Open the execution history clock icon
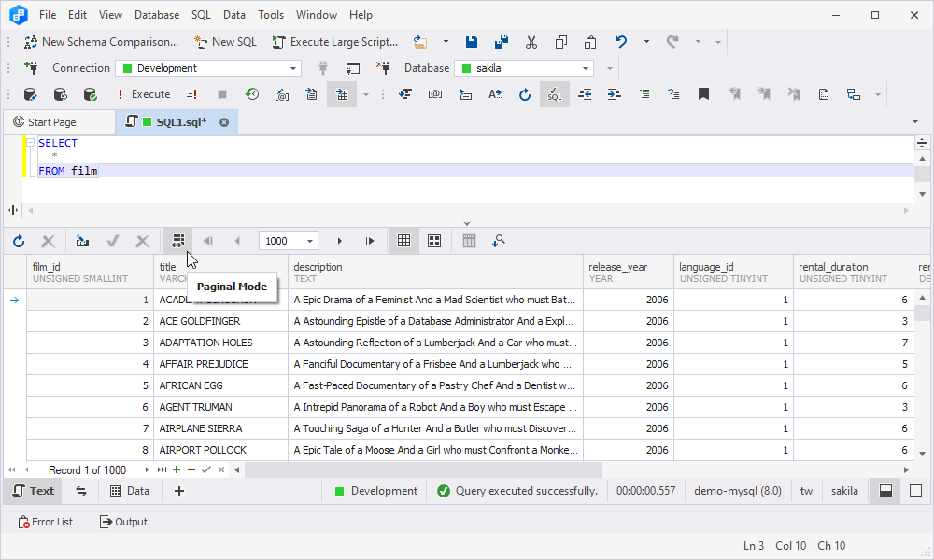Viewport: 934px width, 560px height. 252,94
